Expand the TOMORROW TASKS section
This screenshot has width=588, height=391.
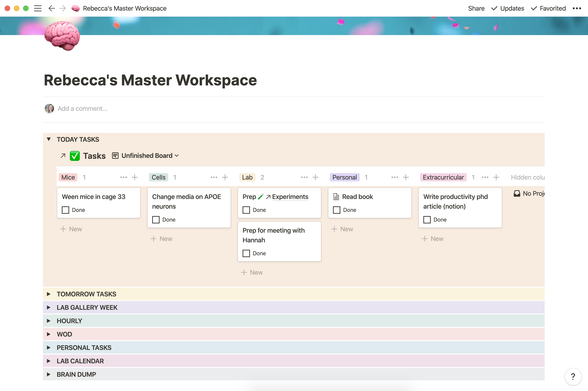pyautogui.click(x=49, y=294)
